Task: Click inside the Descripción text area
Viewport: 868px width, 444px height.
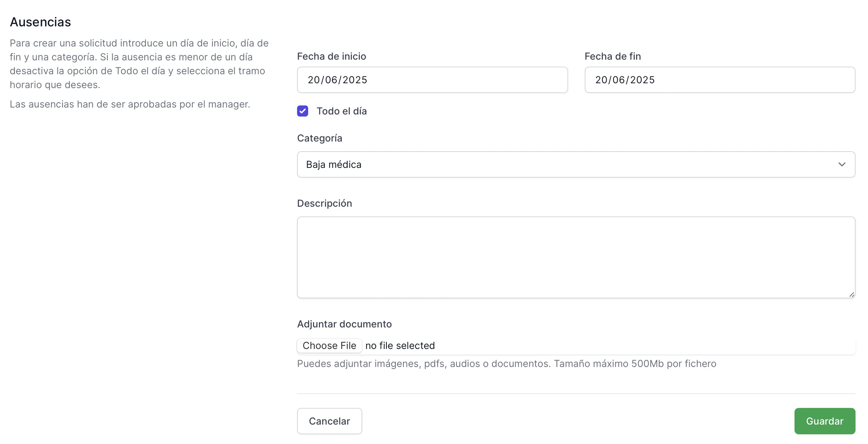Action: pyautogui.click(x=575, y=257)
